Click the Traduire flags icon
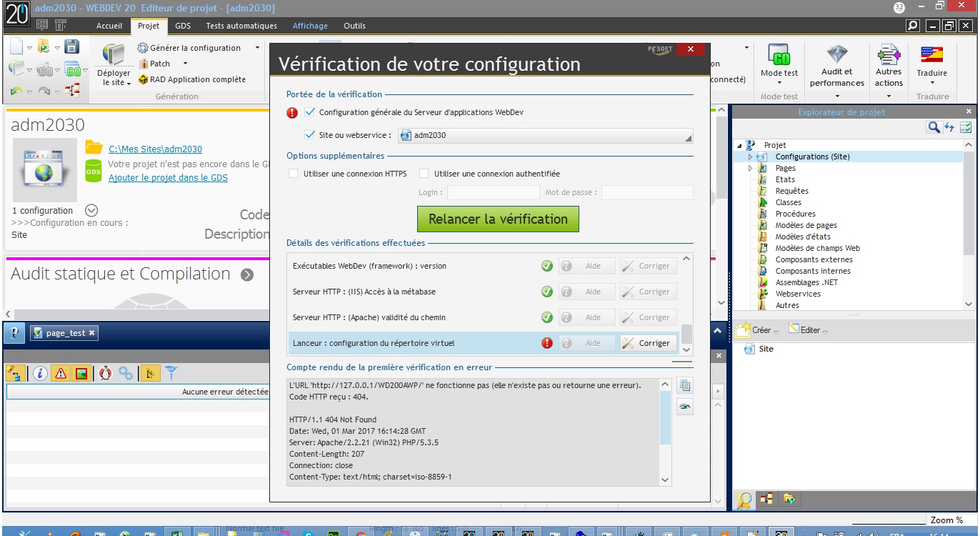 [931, 55]
